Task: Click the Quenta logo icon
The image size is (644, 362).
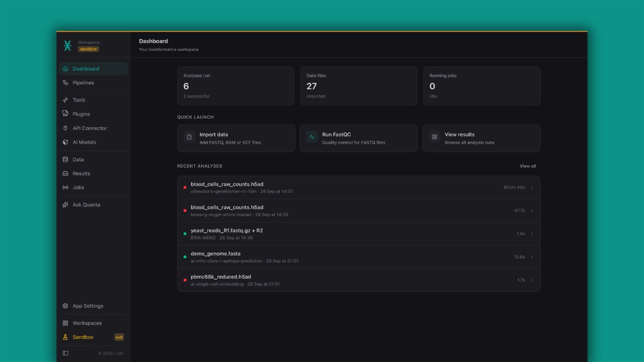Action: 68,46
